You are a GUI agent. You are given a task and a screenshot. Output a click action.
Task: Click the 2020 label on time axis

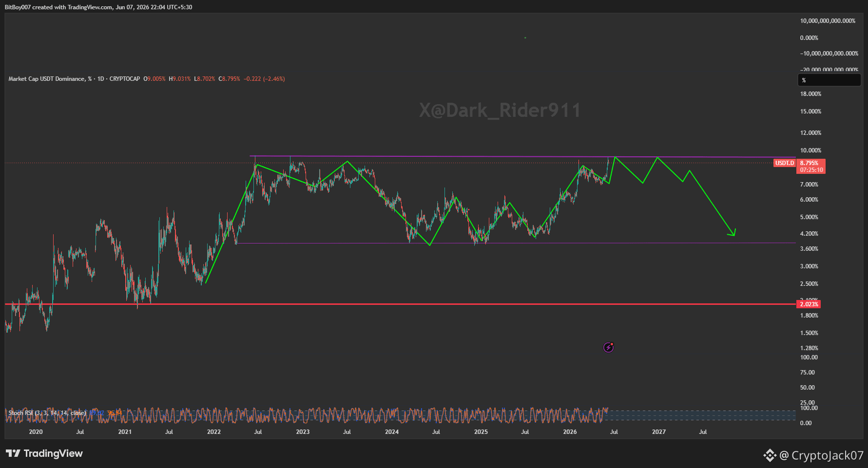[x=36, y=432]
